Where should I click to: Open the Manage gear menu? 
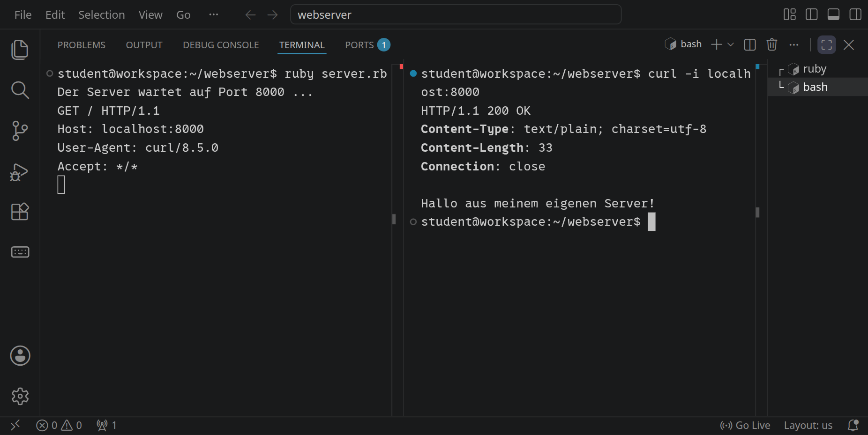pos(20,396)
